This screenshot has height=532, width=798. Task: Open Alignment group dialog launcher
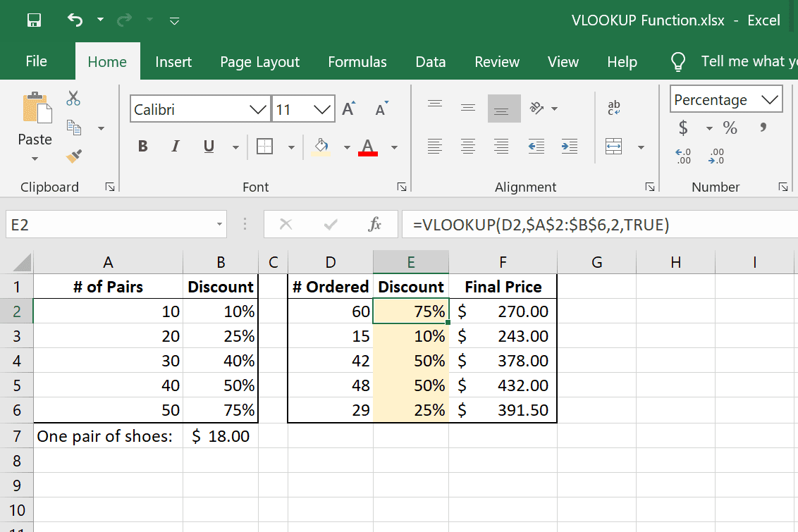click(x=650, y=187)
